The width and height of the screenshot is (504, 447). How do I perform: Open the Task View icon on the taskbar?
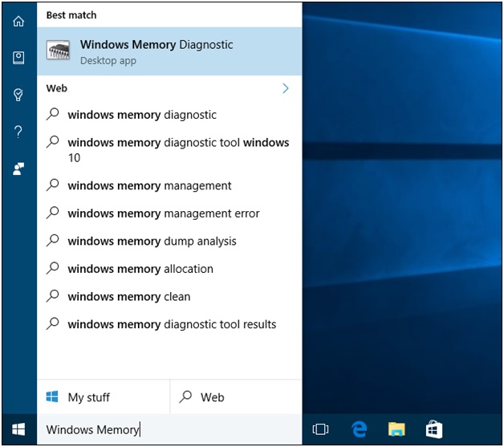tap(320, 429)
